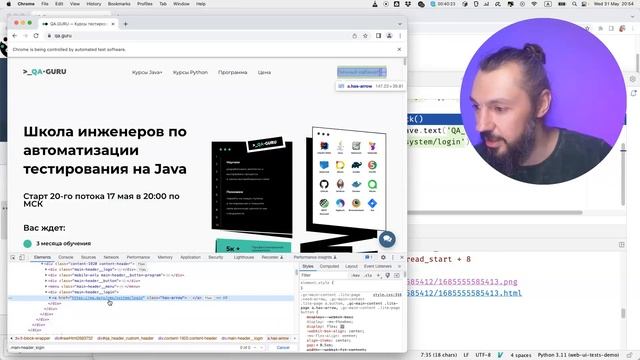Open the Chrome profile avatar icon
The image size is (640, 360).
click(389, 36)
